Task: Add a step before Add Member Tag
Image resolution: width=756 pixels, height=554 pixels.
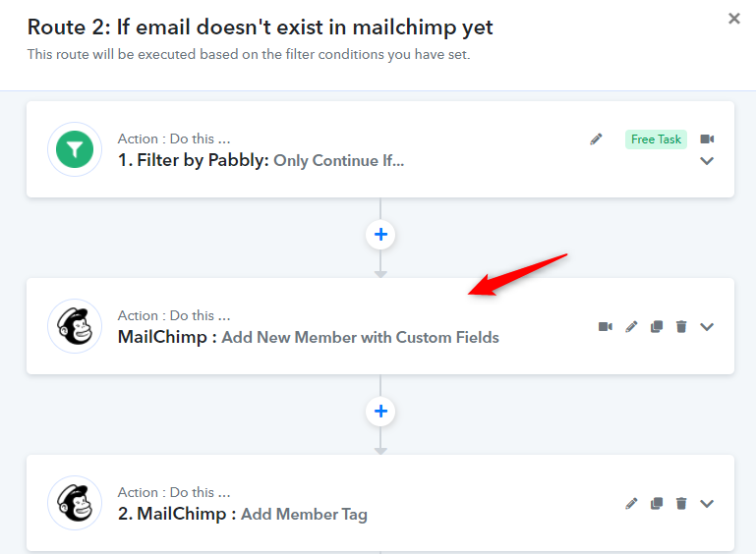Action: tap(380, 412)
